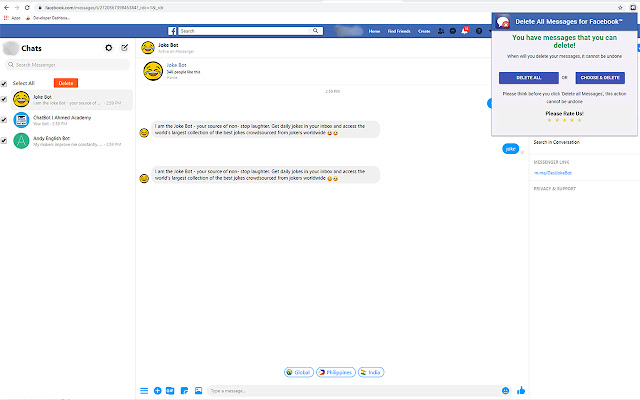Viewport: 640px width, 400px height.
Task: Start a new message with compose icon
Action: click(x=124, y=48)
